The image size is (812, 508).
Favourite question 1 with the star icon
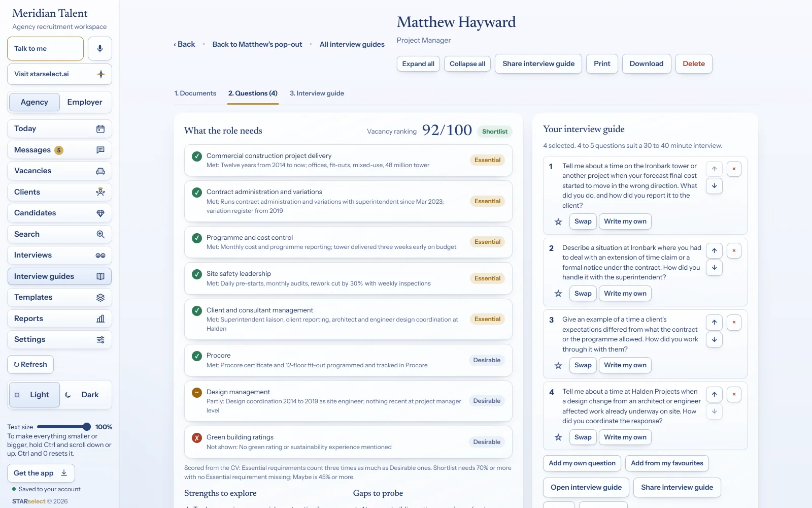[x=558, y=221]
